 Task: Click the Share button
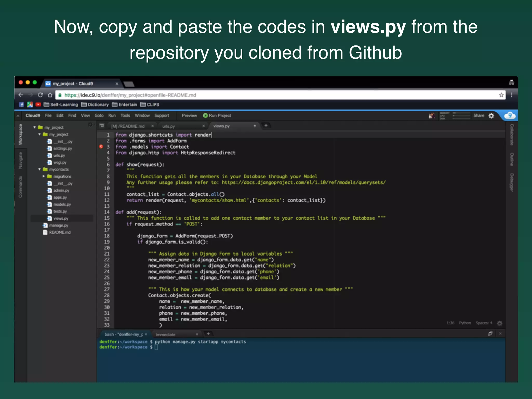478,116
